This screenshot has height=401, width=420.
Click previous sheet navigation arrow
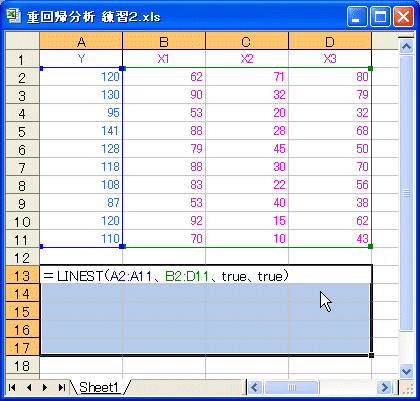(x=29, y=387)
